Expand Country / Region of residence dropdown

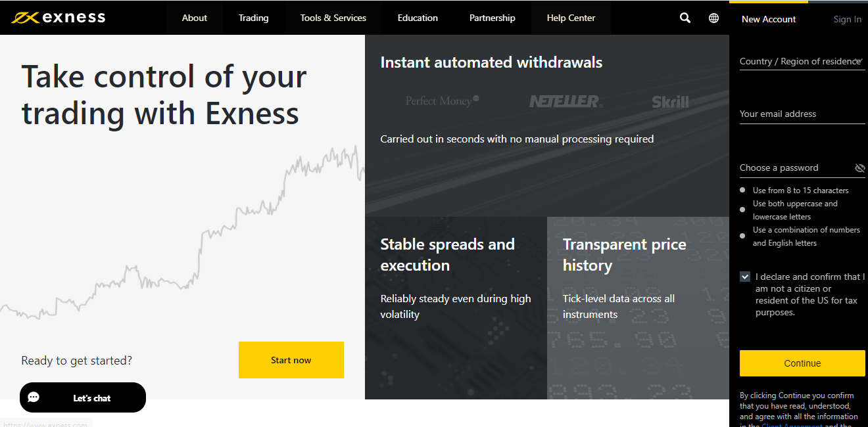[x=802, y=61]
